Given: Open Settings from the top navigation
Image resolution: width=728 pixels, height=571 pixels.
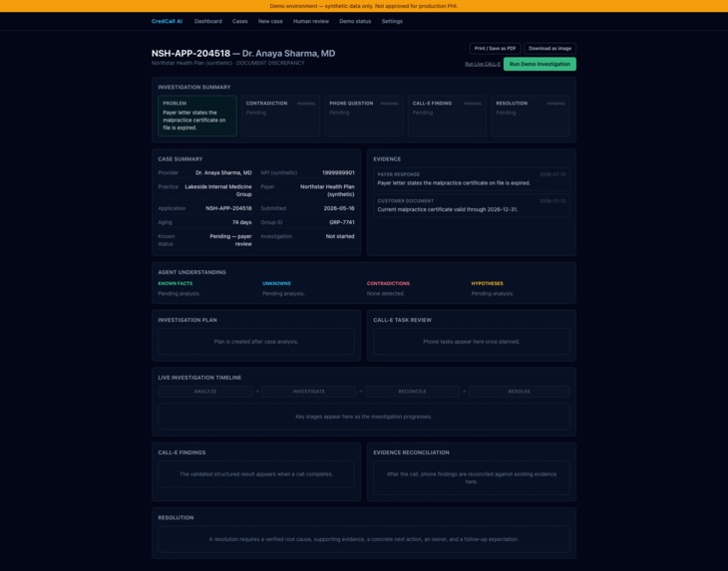Looking at the screenshot, I should click(x=392, y=21).
